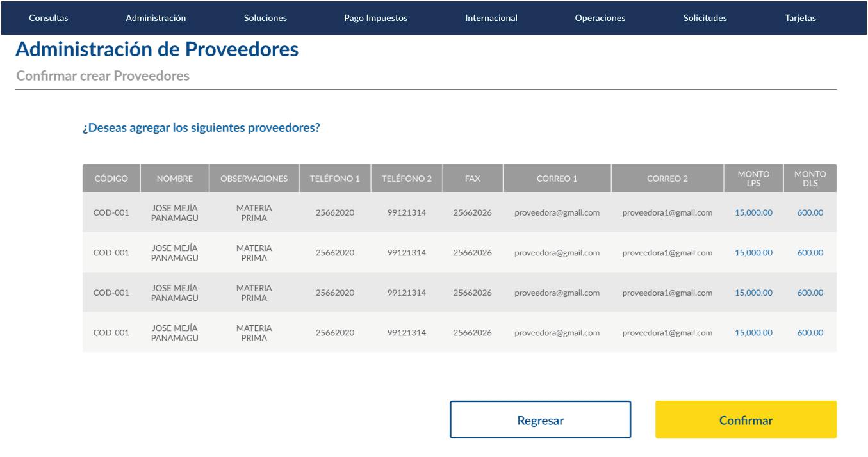The width and height of the screenshot is (868, 457).
Task: Confirm adding providers with Confirmar
Action: pyautogui.click(x=746, y=420)
